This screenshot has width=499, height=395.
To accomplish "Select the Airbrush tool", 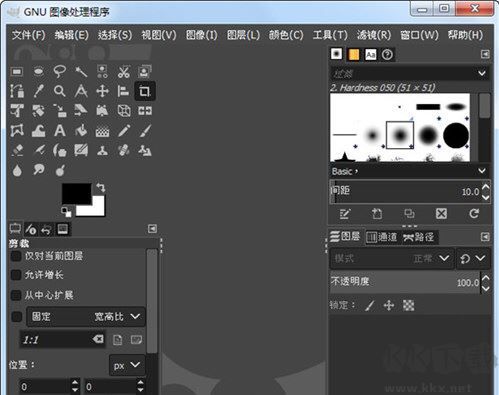I will coord(39,150).
